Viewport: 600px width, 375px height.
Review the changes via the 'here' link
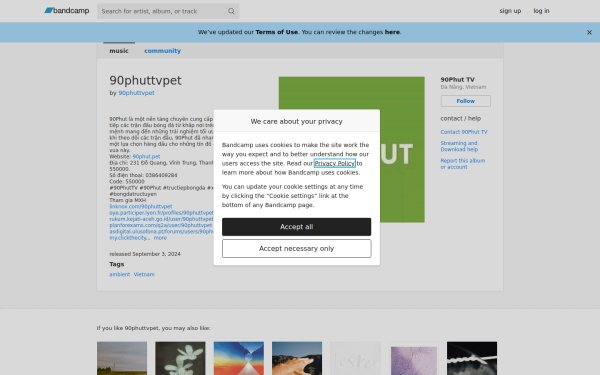392,32
